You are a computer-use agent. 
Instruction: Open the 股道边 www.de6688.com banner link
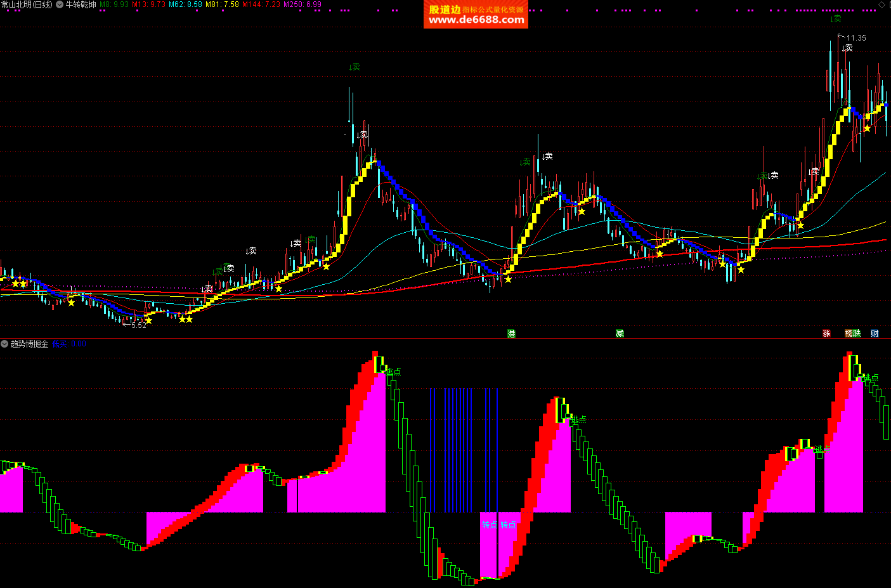tap(476, 14)
